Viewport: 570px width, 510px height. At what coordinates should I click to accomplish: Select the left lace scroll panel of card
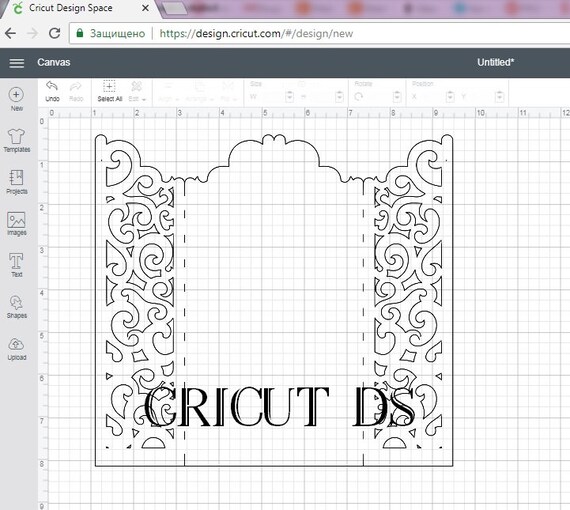coord(140,298)
